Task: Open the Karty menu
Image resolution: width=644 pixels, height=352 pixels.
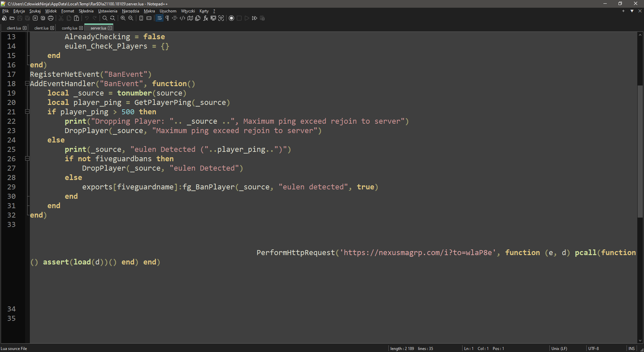Action: 204,11
